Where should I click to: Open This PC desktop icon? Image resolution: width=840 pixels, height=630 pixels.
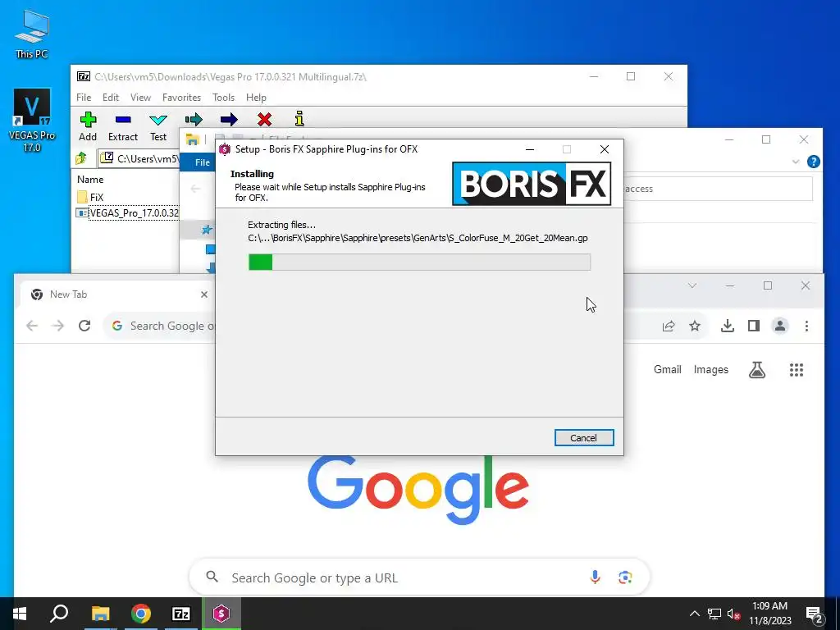pyautogui.click(x=32, y=34)
